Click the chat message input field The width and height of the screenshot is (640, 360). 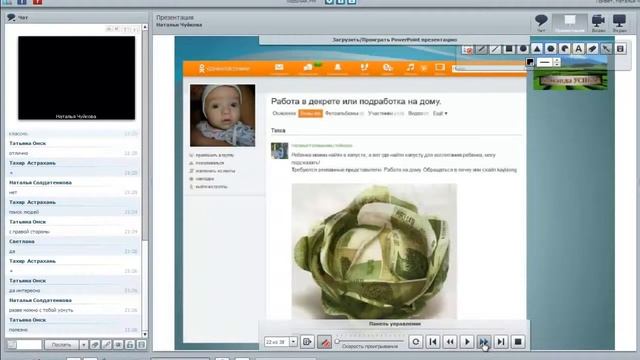(x=29, y=345)
